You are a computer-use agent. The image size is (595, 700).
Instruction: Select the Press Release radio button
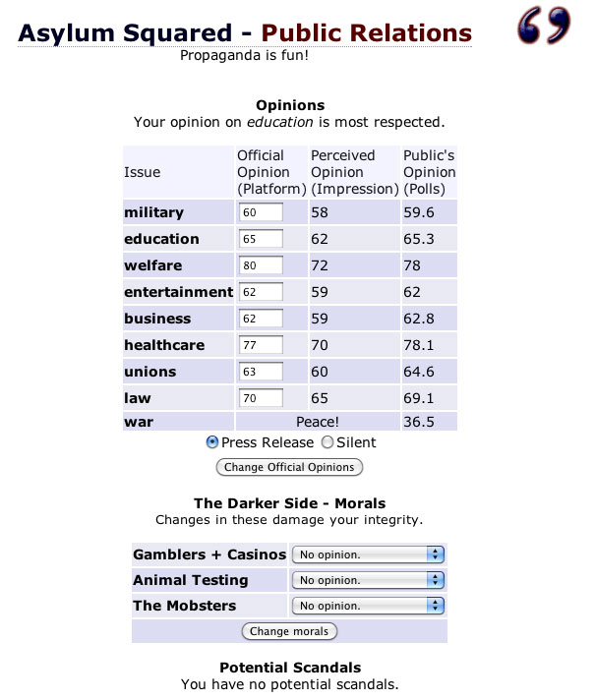tap(212, 442)
